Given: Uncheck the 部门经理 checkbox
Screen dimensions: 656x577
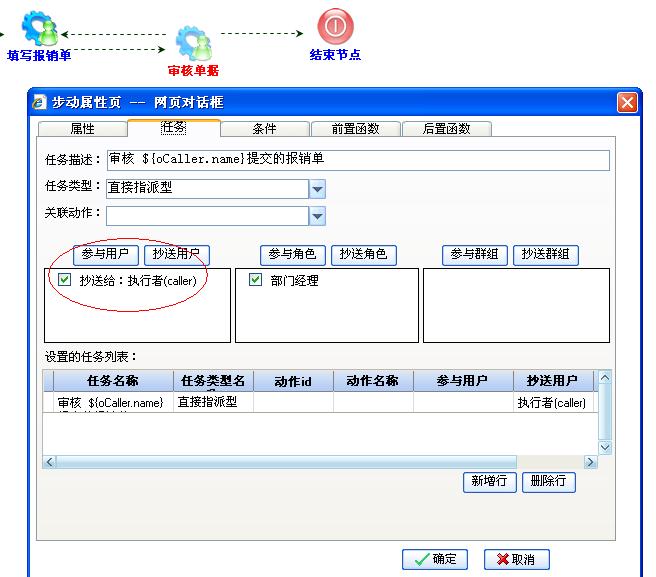Looking at the screenshot, I should [x=255, y=280].
